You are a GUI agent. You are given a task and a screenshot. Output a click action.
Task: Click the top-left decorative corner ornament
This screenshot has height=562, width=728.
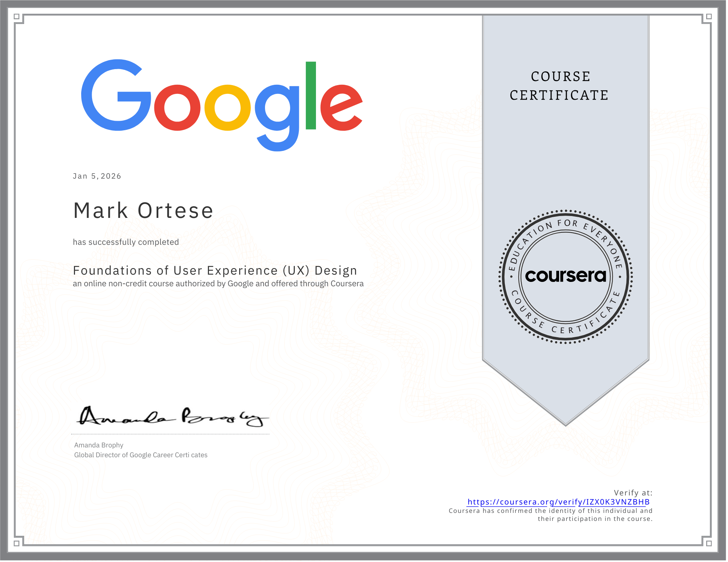20,20
